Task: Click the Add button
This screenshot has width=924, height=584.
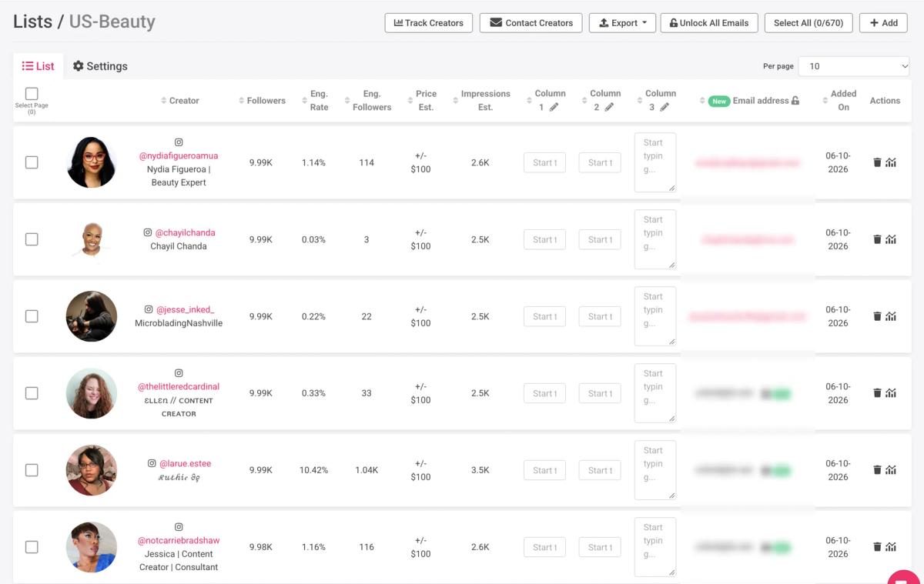Action: click(884, 23)
